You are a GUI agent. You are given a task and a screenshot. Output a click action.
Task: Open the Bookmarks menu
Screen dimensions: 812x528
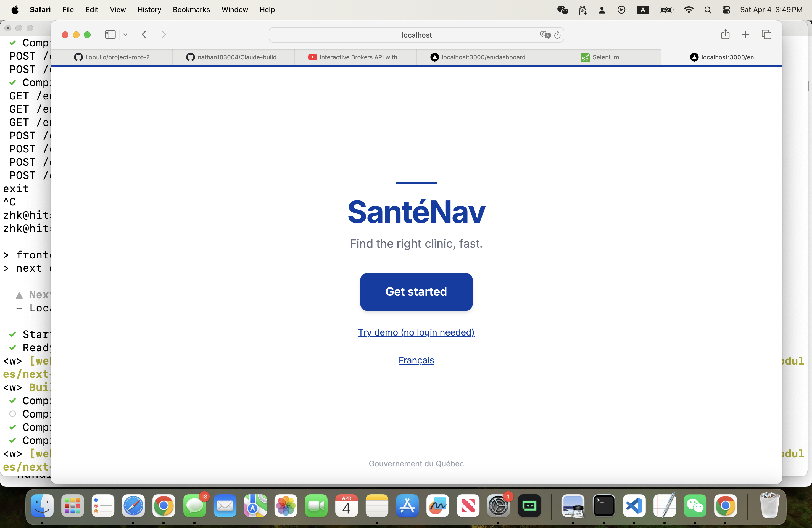tap(191, 10)
